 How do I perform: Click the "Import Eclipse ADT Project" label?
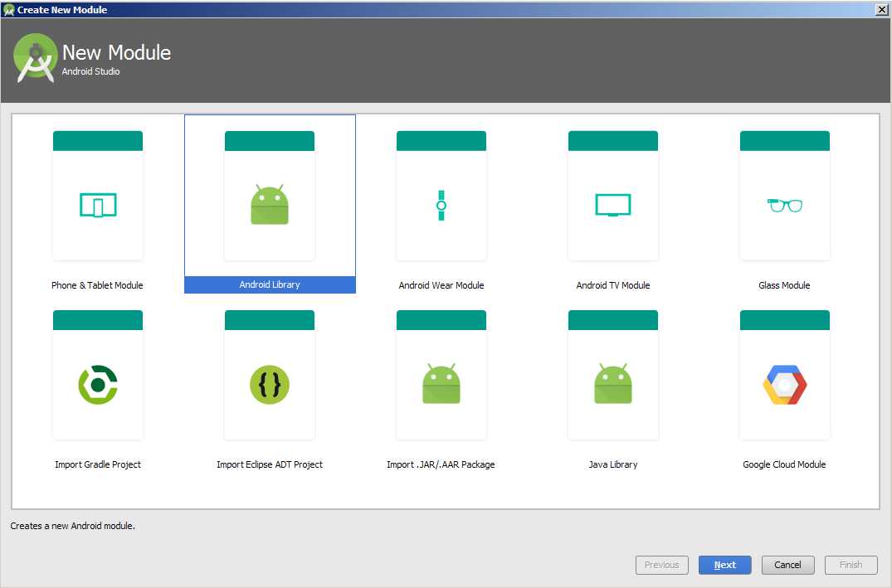[x=270, y=464]
